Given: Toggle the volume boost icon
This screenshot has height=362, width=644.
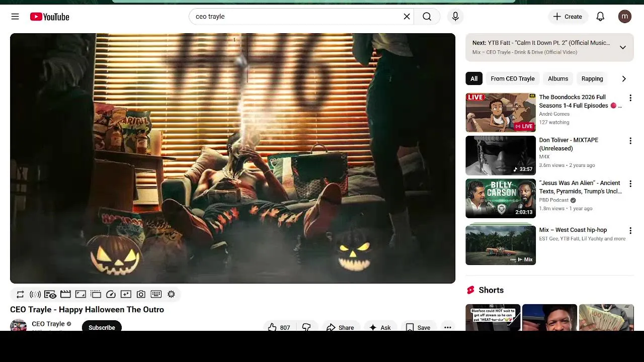Looking at the screenshot, I should (x=35, y=294).
